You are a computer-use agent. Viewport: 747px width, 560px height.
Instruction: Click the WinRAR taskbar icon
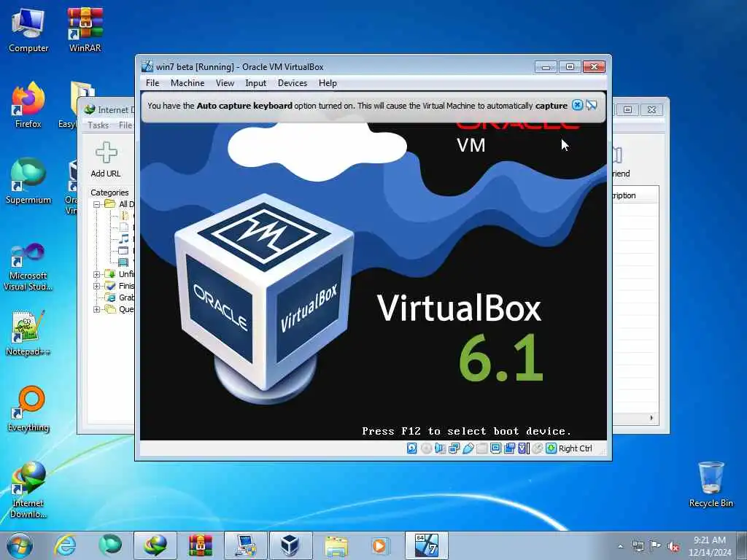201,545
